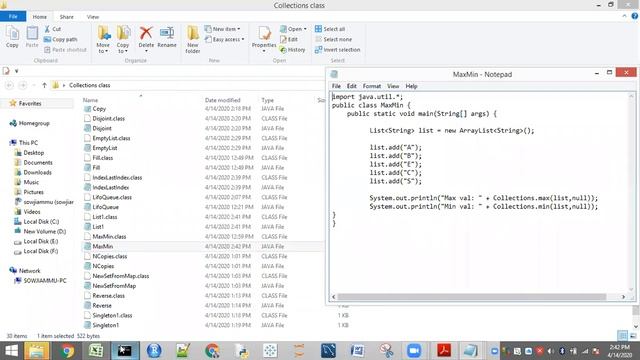Open file History in the ribbon
This screenshot has height=360, width=640.
pyautogui.click(x=292, y=50)
